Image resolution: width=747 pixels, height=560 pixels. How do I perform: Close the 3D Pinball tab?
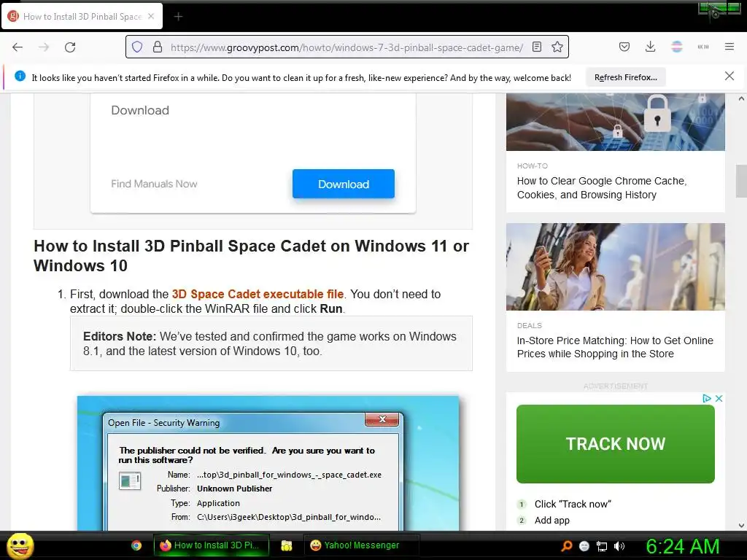[x=151, y=16]
